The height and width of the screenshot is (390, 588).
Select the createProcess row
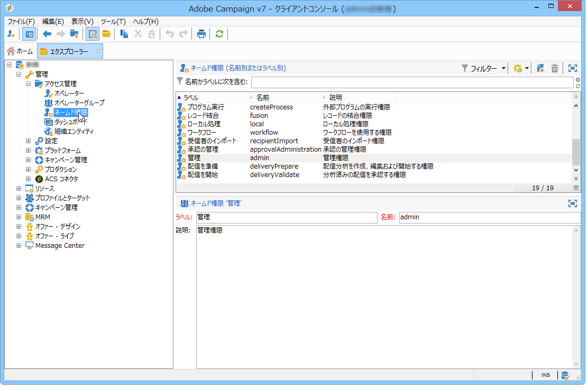(374, 107)
